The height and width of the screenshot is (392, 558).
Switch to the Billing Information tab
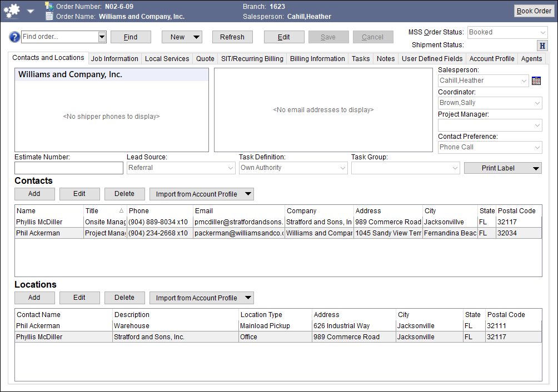(317, 58)
